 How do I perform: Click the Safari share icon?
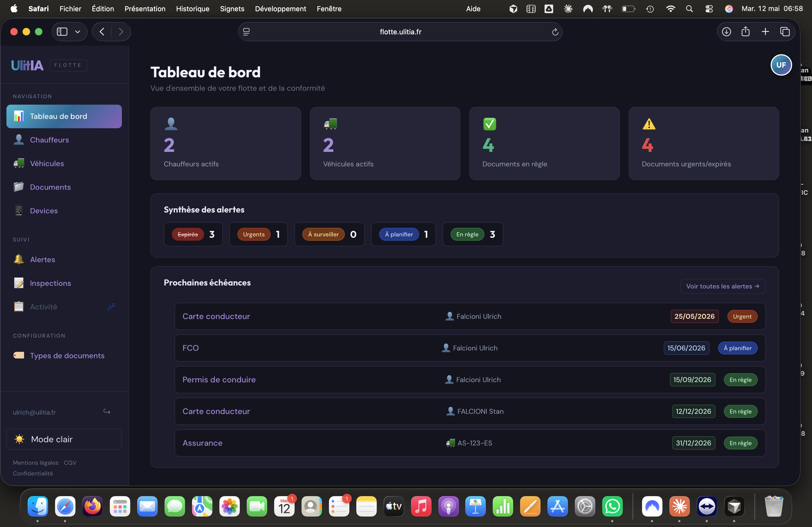745,32
